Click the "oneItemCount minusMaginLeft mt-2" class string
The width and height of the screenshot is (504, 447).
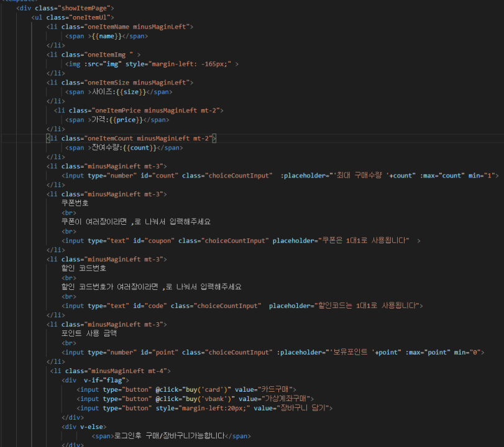click(x=148, y=138)
